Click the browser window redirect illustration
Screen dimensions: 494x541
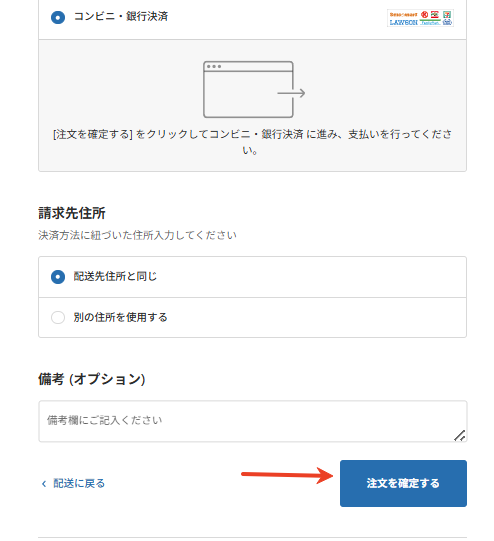pos(254,89)
